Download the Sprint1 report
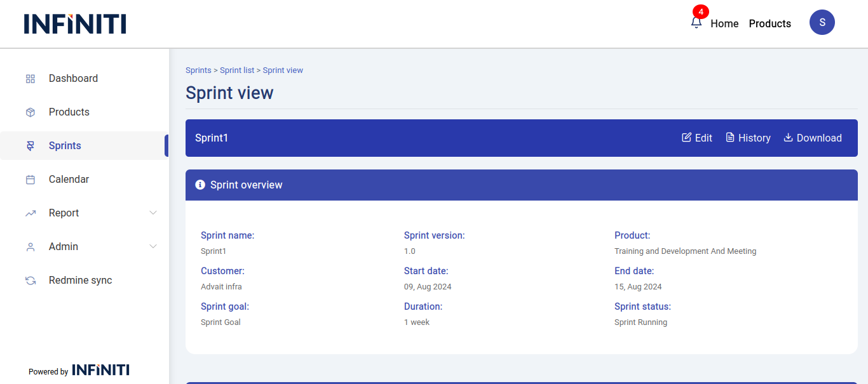868x384 pixels. pos(813,138)
